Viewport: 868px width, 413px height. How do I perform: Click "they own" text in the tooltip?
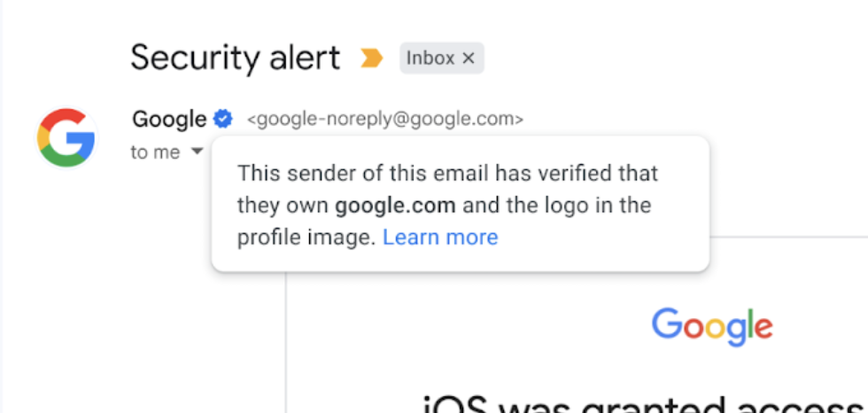(283, 206)
